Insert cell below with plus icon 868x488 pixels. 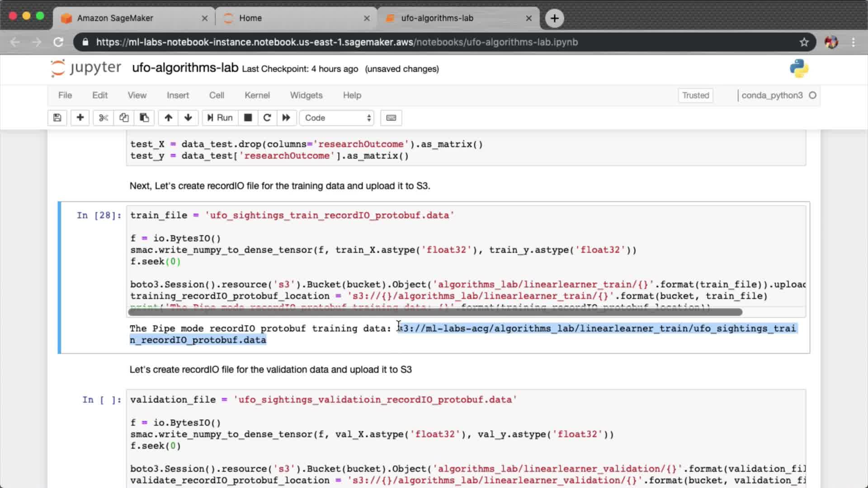(80, 118)
